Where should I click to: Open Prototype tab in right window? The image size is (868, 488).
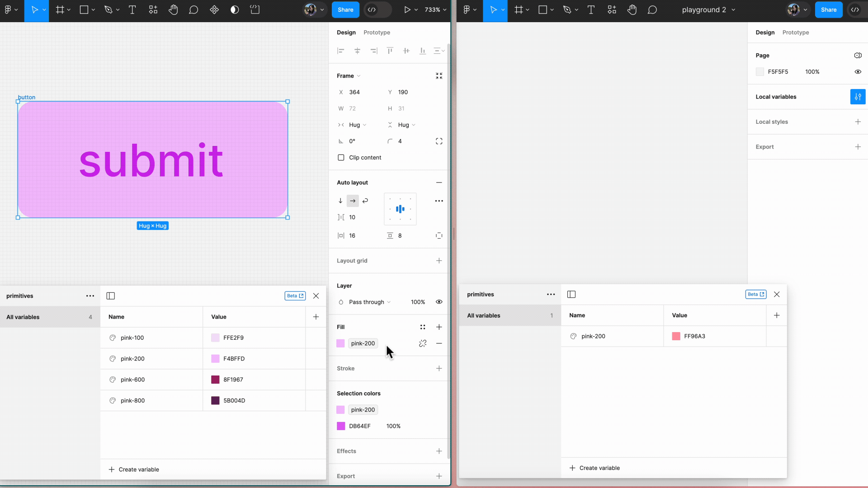coord(795,33)
